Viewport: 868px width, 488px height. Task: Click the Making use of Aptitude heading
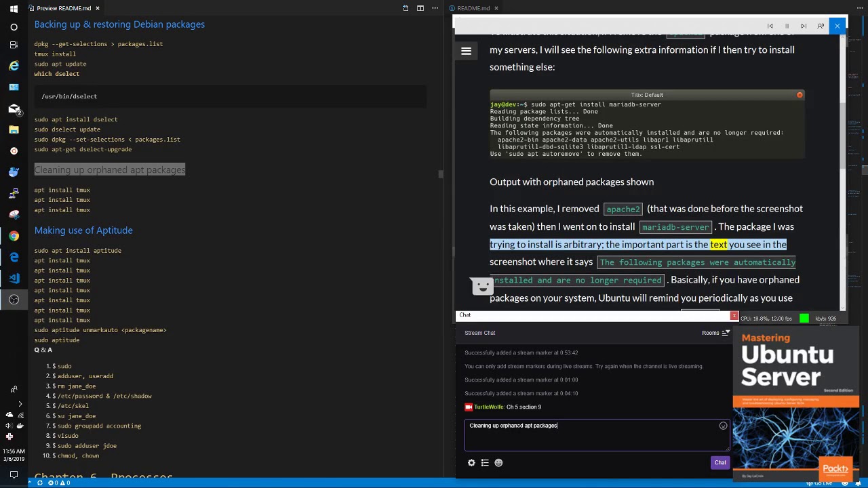pos(83,230)
